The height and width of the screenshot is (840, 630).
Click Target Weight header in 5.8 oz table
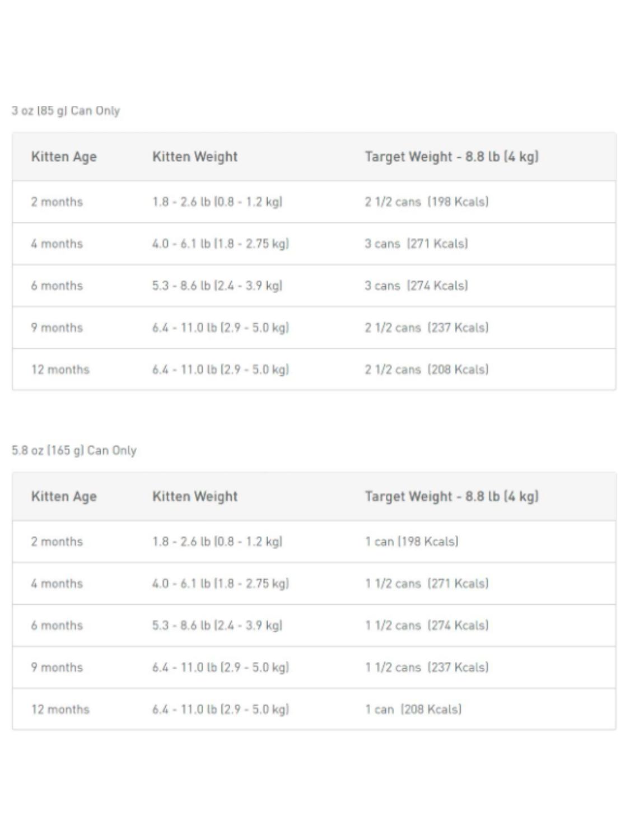[x=451, y=497]
